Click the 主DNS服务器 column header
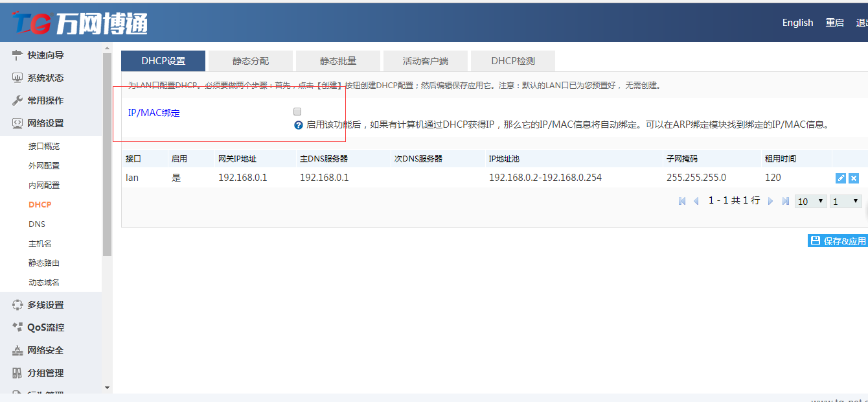The height and width of the screenshot is (402, 868). click(x=324, y=158)
